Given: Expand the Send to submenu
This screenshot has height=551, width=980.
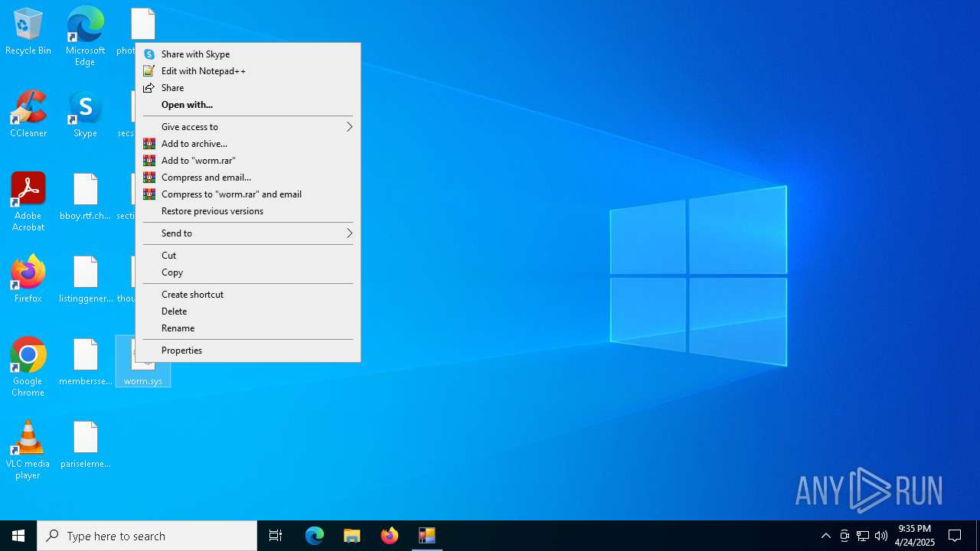Looking at the screenshot, I should click(248, 233).
